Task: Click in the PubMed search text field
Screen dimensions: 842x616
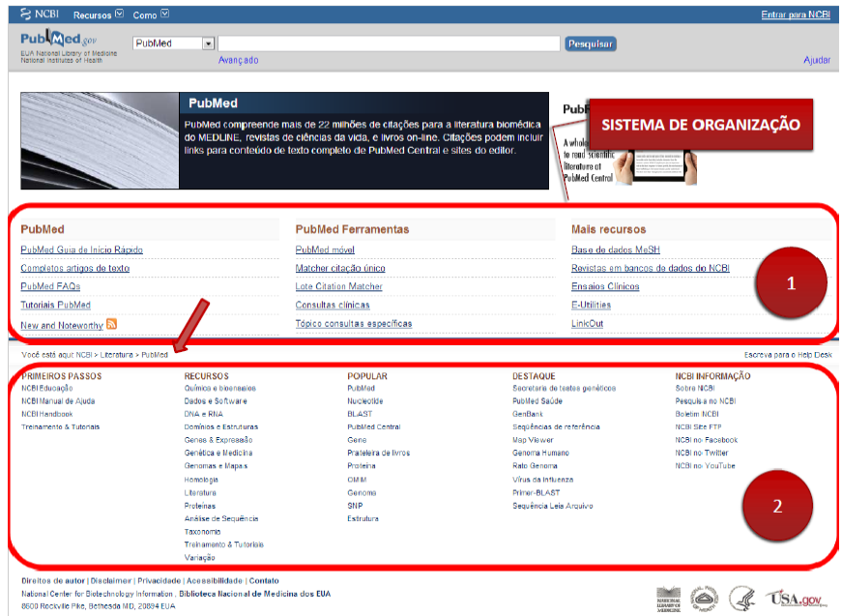Action: tap(389, 44)
